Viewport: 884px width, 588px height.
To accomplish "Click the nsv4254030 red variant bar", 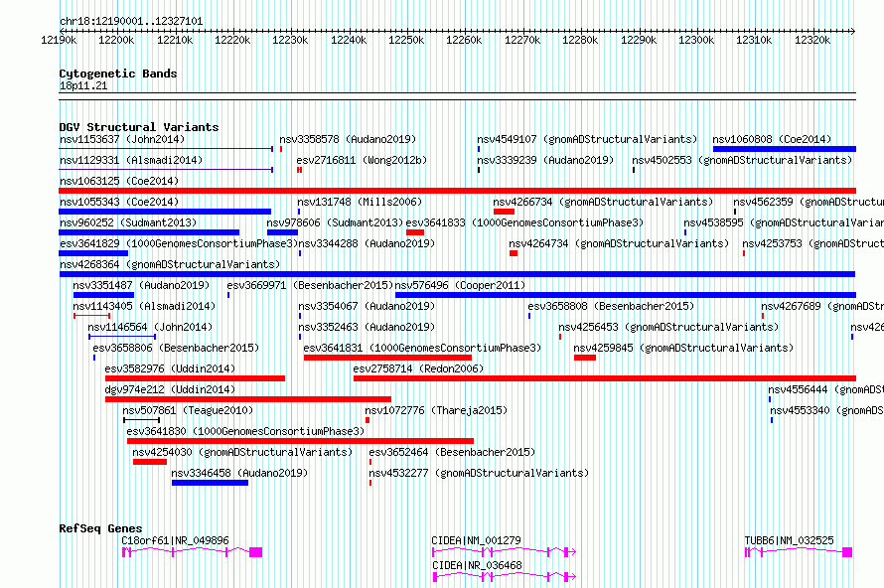I will (x=150, y=462).
